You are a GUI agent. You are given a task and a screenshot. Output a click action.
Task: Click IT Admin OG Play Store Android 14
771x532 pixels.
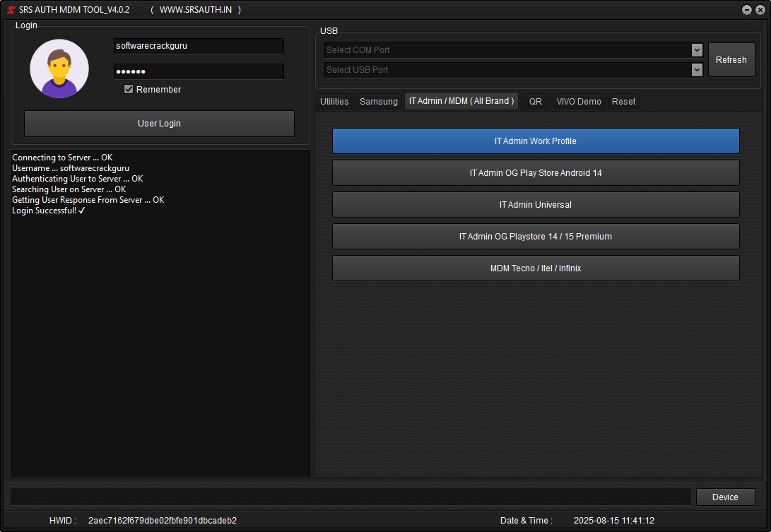point(535,172)
